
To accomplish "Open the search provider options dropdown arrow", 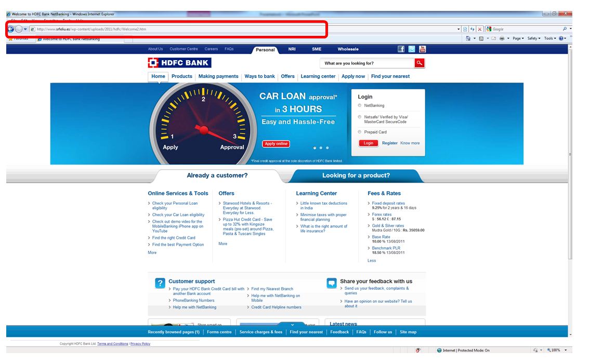I will click(570, 29).
